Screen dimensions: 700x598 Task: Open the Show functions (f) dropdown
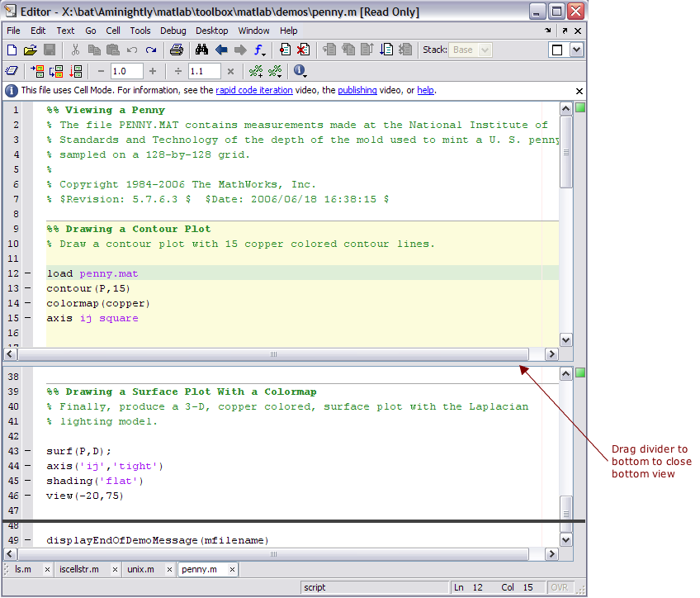click(x=260, y=50)
